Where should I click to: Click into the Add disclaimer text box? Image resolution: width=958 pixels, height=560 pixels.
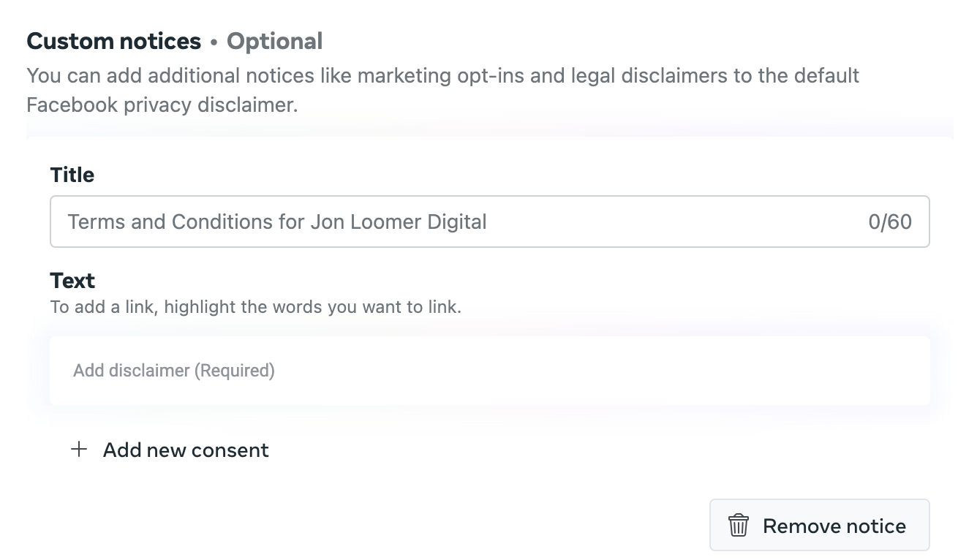490,371
